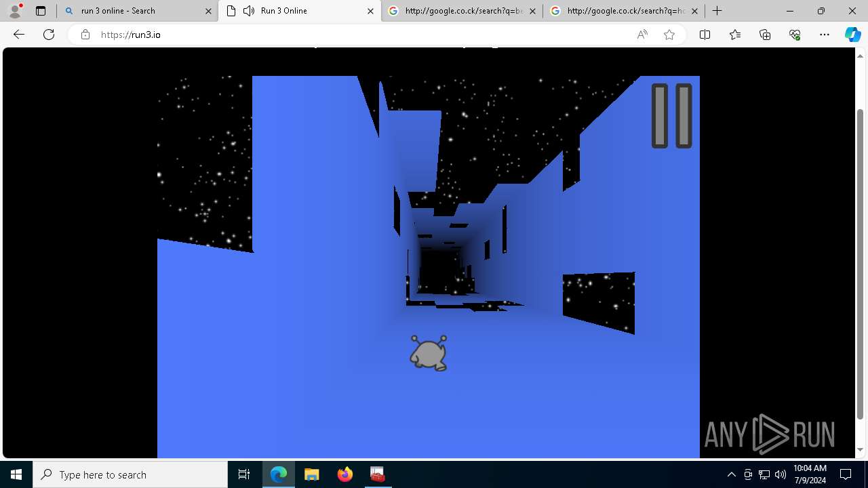Close the run 3 online - Search tab
Viewport: 868px width, 488px height.
[x=208, y=11]
